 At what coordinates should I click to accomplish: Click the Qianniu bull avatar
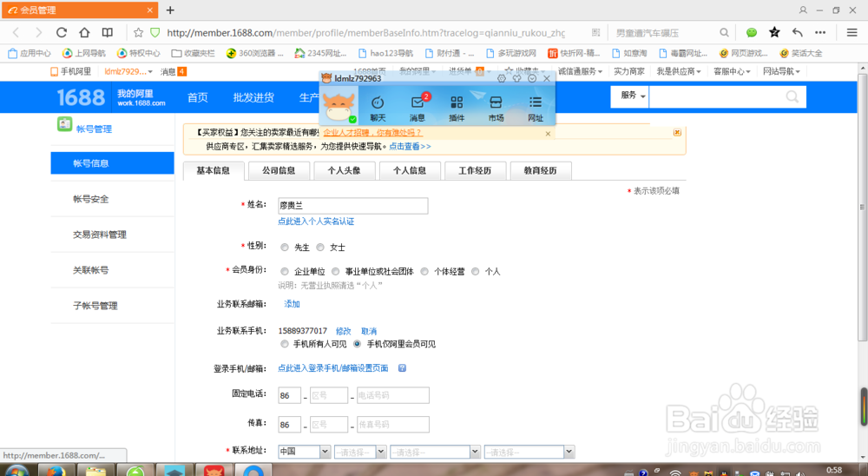coord(339,107)
